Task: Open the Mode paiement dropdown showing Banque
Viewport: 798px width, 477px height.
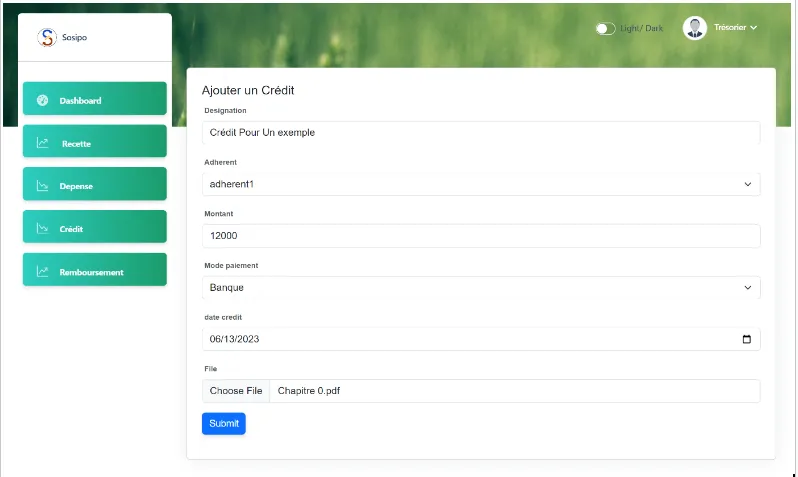Action: click(x=481, y=288)
